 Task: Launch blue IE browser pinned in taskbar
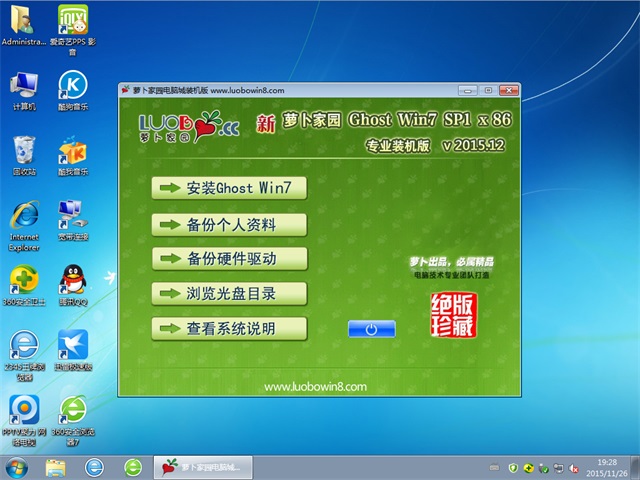point(94,468)
